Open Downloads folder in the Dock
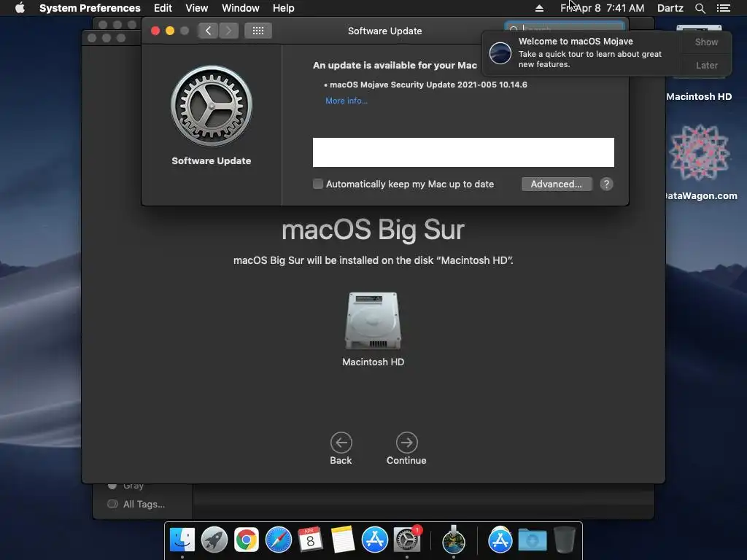 coord(532,540)
